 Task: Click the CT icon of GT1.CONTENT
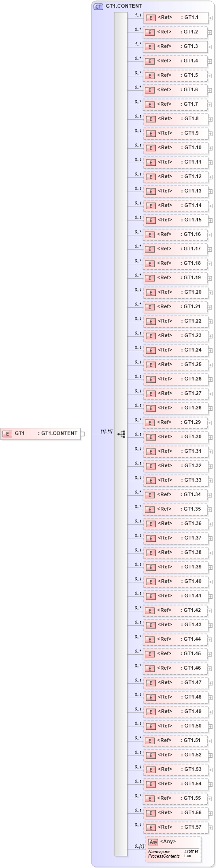pyautogui.click(x=98, y=6)
